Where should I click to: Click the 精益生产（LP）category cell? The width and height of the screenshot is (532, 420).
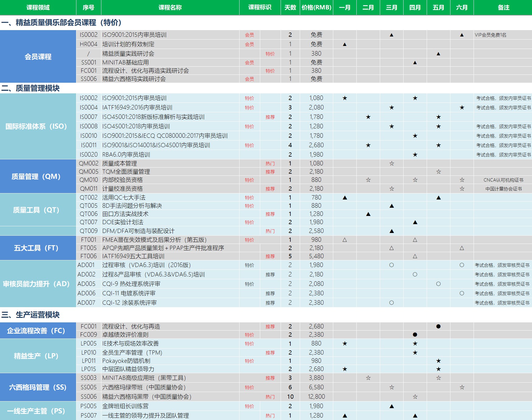(38, 356)
